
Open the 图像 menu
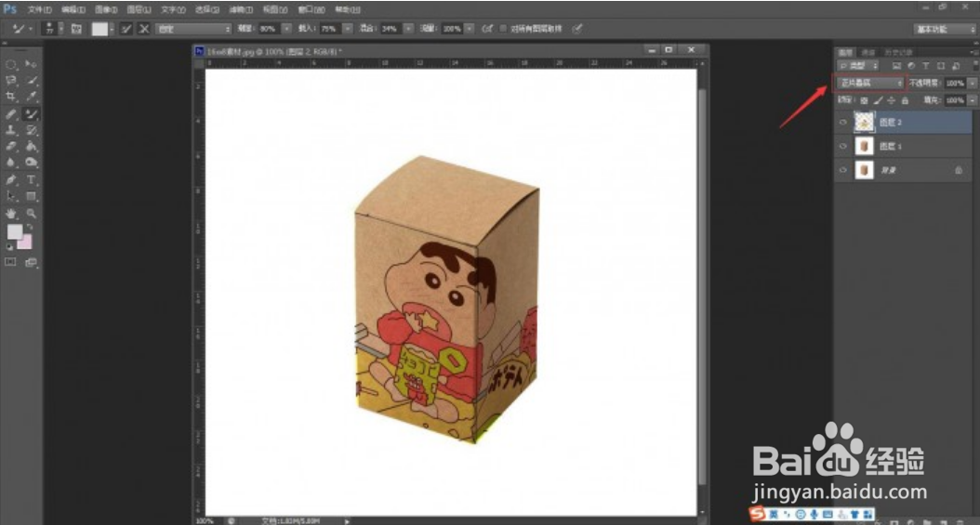pyautogui.click(x=106, y=9)
